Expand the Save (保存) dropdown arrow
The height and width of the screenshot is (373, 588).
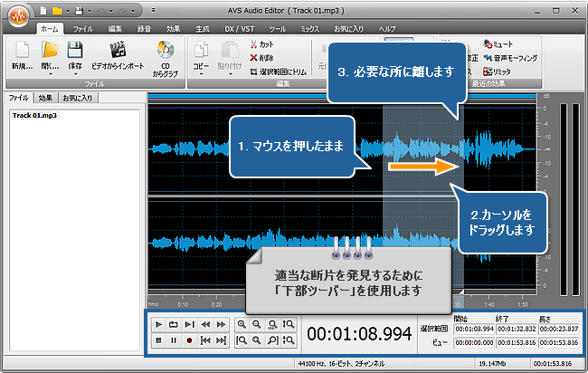[78, 74]
